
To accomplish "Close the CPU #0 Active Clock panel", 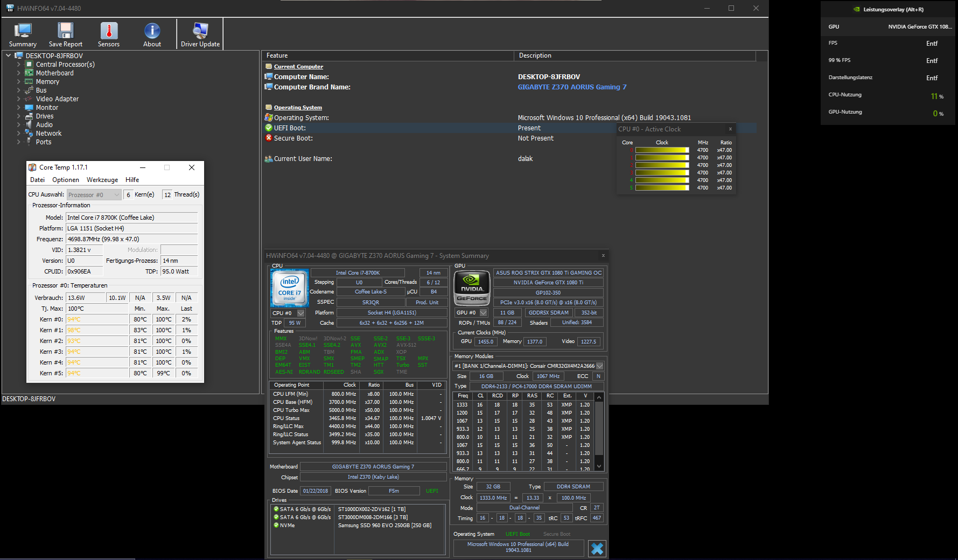I will (730, 129).
